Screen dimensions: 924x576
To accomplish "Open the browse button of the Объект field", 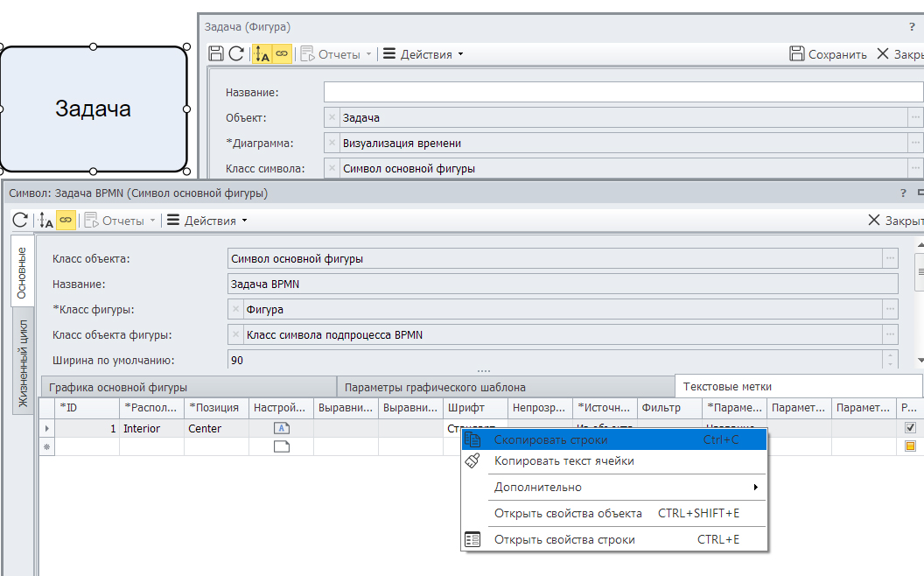I will [915, 117].
